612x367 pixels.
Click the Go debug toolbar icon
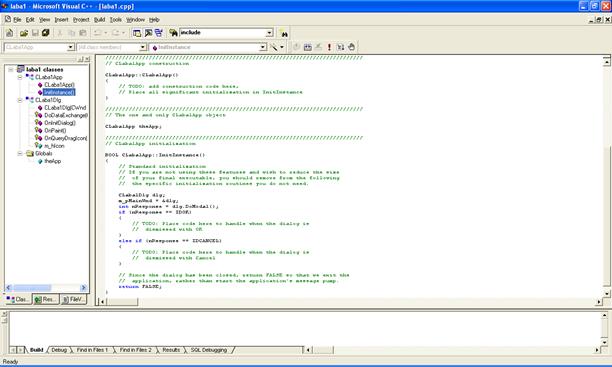point(340,47)
